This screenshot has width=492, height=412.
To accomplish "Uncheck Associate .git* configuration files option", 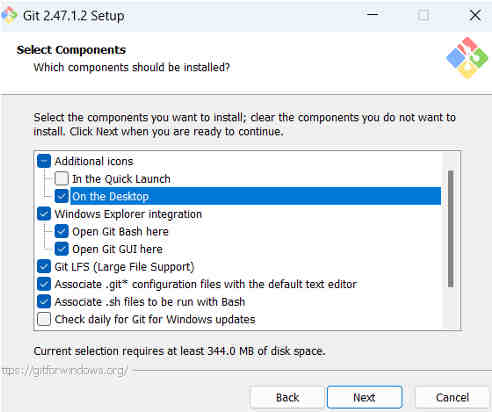I will (x=44, y=284).
